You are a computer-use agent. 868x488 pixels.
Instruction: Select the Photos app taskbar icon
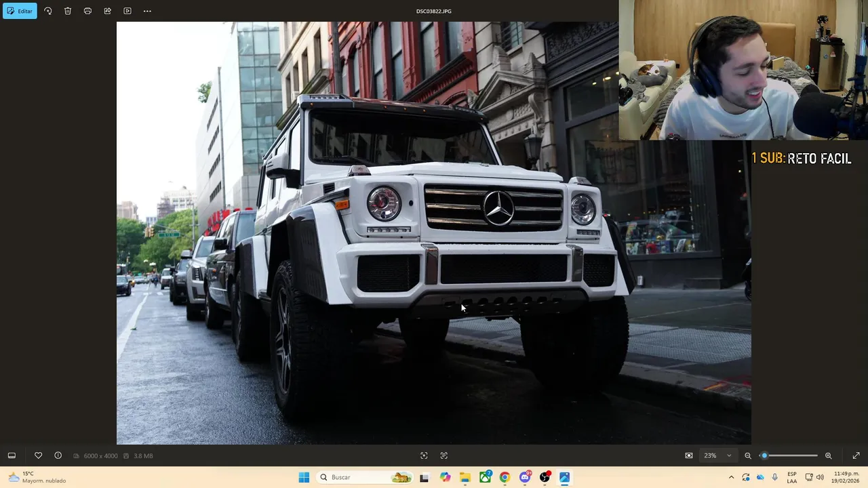pyautogui.click(x=564, y=477)
